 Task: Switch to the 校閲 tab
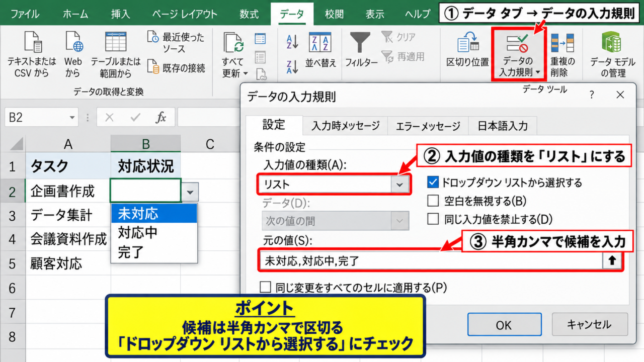click(x=335, y=14)
